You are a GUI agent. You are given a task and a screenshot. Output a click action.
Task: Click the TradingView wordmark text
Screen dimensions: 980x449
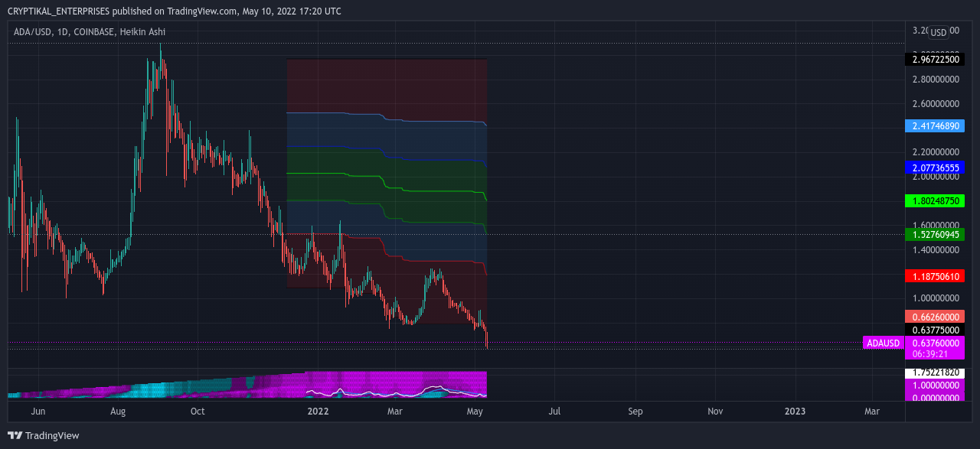coord(52,435)
